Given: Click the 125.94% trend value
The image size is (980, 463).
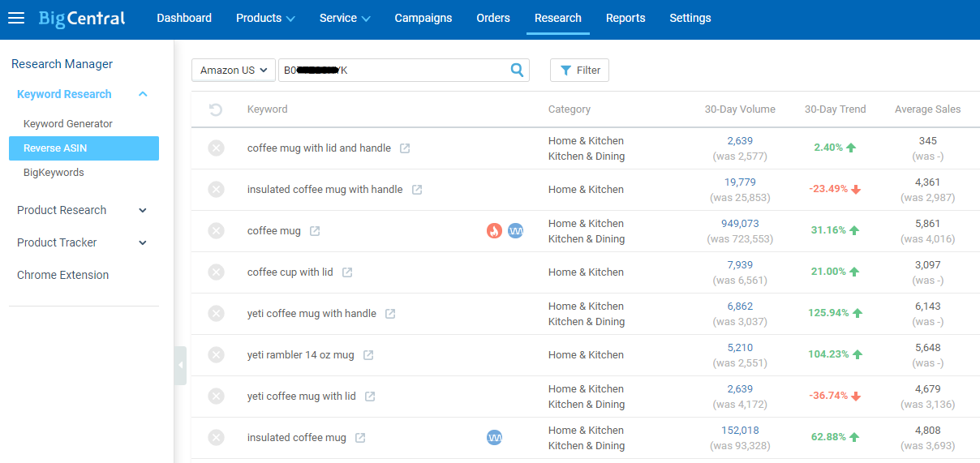Looking at the screenshot, I should (x=828, y=313).
